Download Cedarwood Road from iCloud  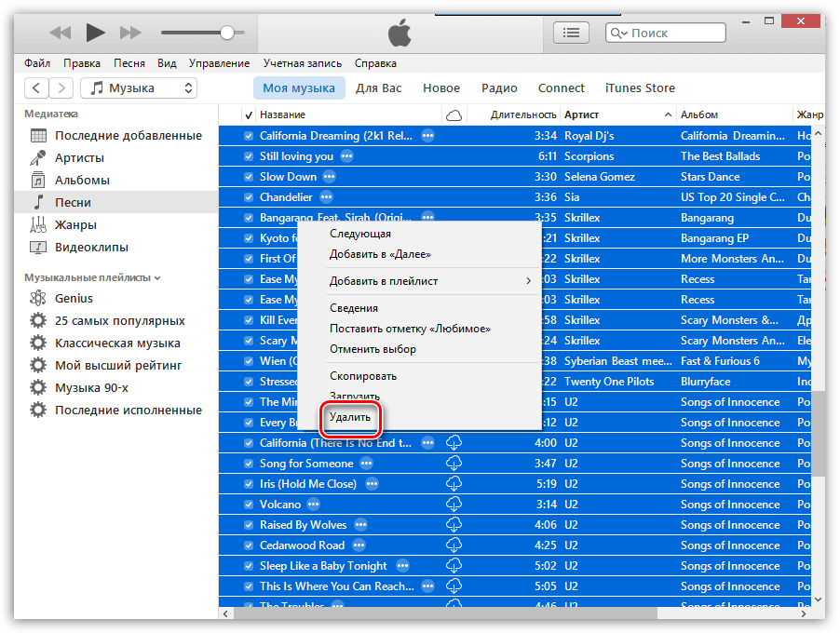[454, 545]
